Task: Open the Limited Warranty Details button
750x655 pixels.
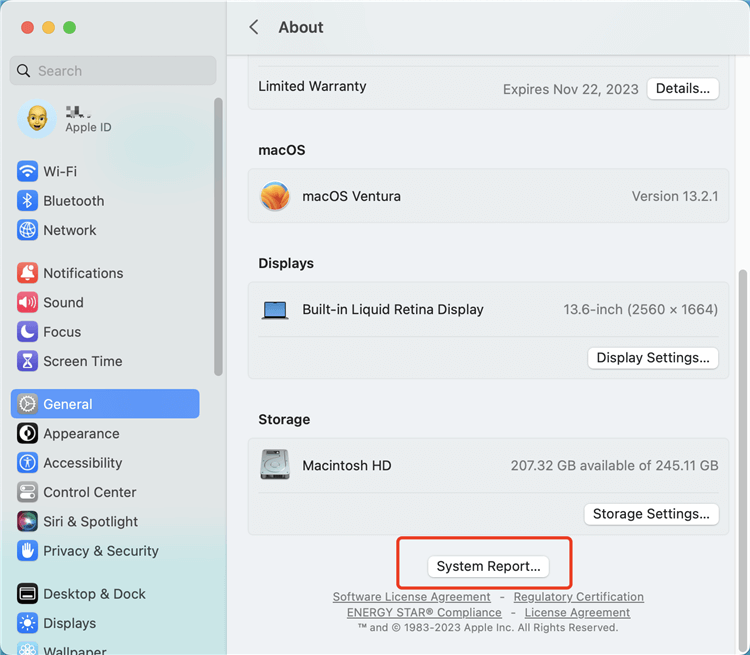Action: (683, 89)
